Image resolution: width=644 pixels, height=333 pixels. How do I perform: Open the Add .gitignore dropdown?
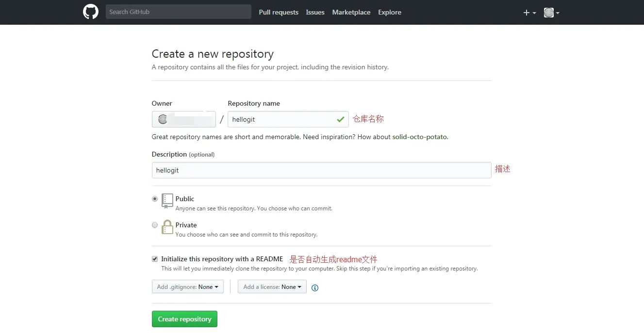[188, 287]
